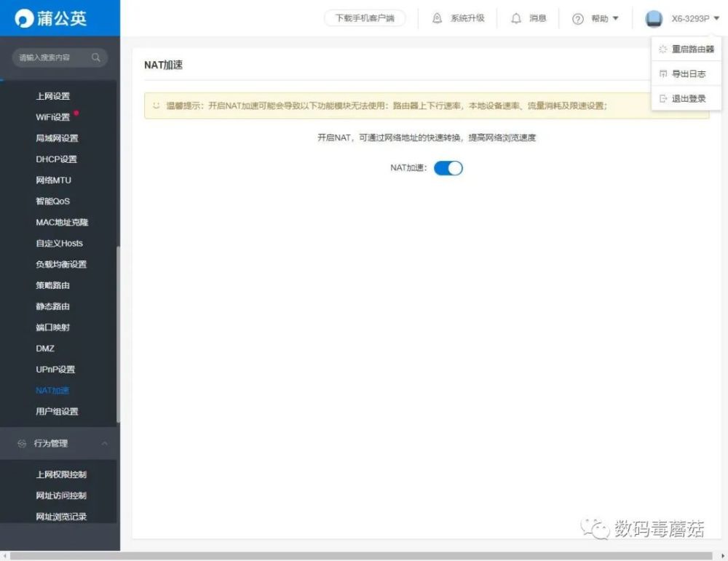Open 局域网设置 in the sidebar
This screenshot has height=561, width=728.
pos(57,138)
